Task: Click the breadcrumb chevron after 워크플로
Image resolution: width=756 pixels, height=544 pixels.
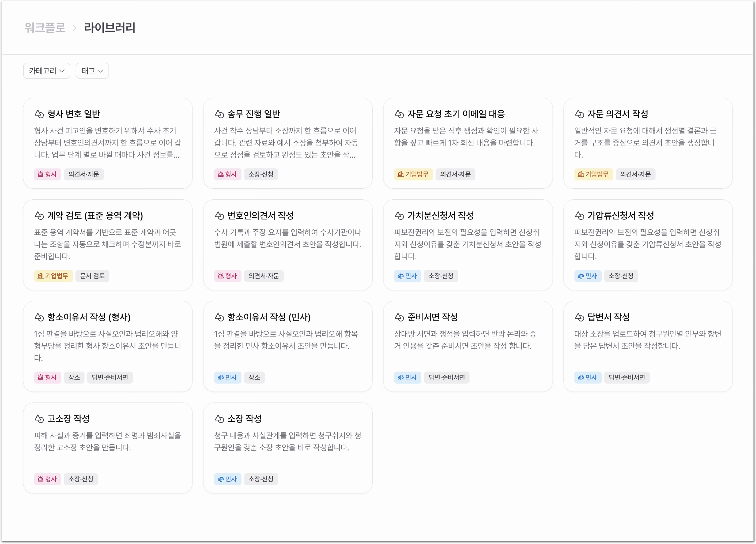Action: pyautogui.click(x=75, y=28)
